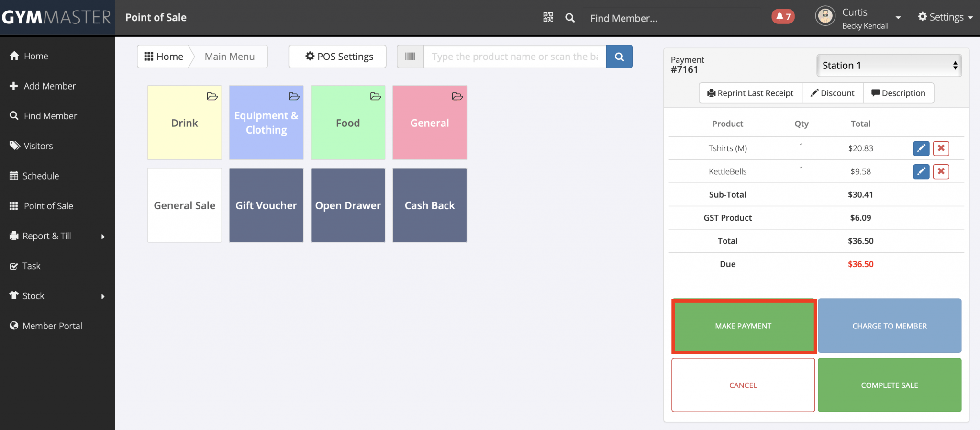Image resolution: width=980 pixels, height=430 pixels.
Task: Click the magnifier icon beside Find Member
Action: (570, 18)
